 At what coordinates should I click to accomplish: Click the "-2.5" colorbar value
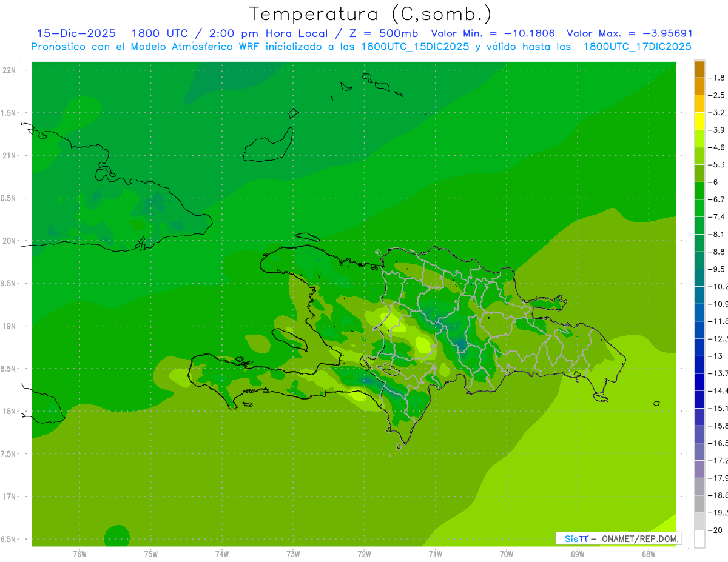click(x=716, y=95)
